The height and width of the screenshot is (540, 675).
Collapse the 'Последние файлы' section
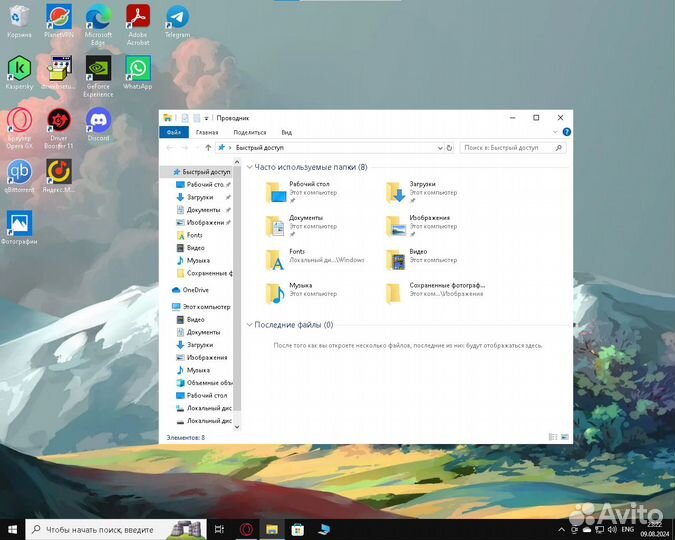coord(250,325)
